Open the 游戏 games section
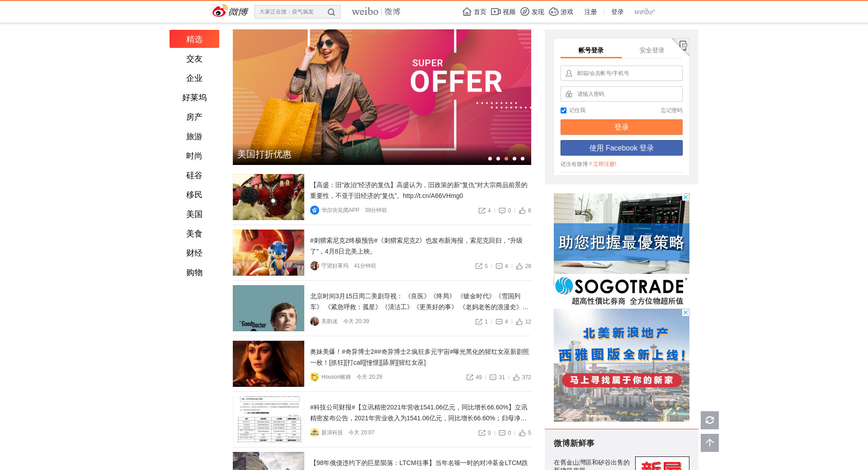The height and width of the screenshot is (470, 868). coord(561,12)
